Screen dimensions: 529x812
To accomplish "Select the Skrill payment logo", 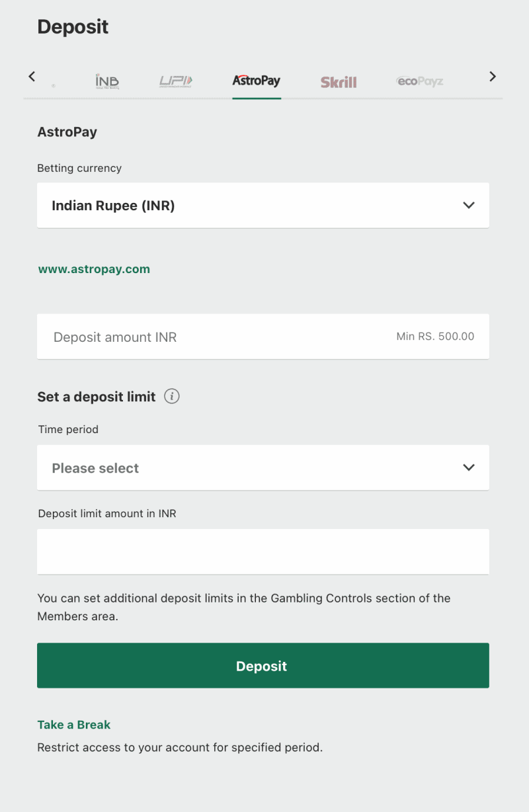I will pos(339,82).
